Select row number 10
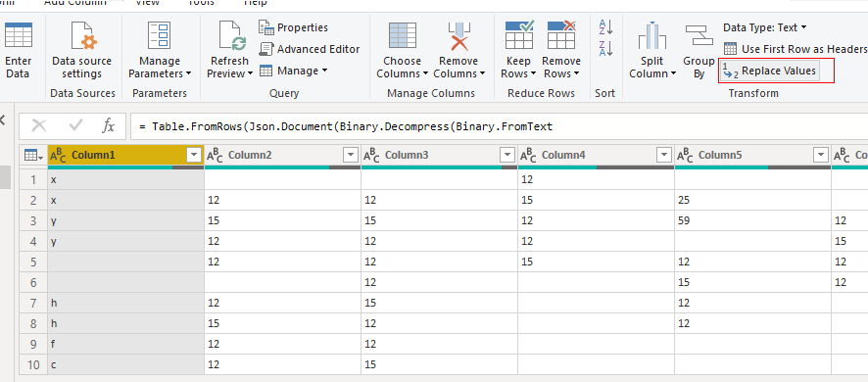Viewport: 868px width, 382px height. (33, 364)
